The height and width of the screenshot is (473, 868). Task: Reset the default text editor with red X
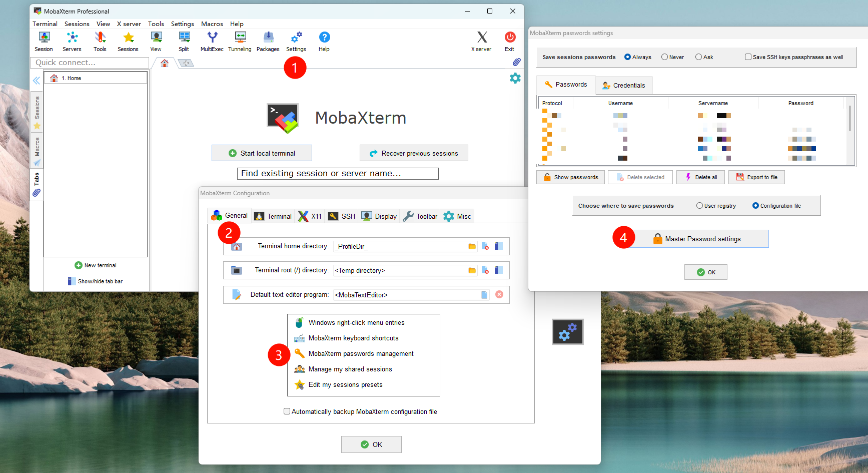(499, 294)
